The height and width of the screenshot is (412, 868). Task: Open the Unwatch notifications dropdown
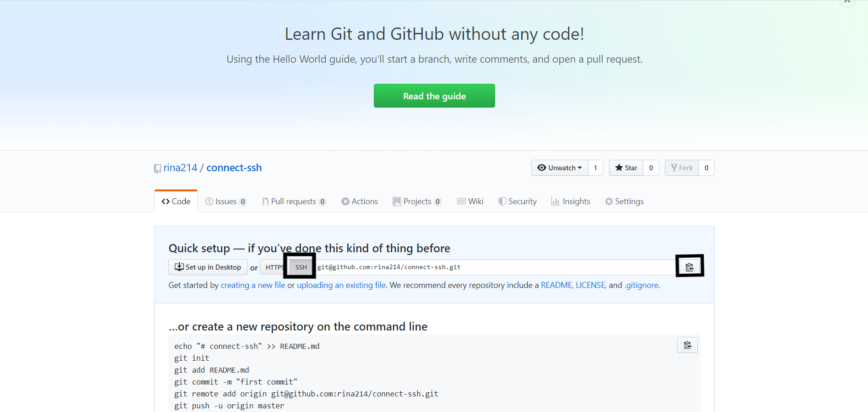(560, 168)
